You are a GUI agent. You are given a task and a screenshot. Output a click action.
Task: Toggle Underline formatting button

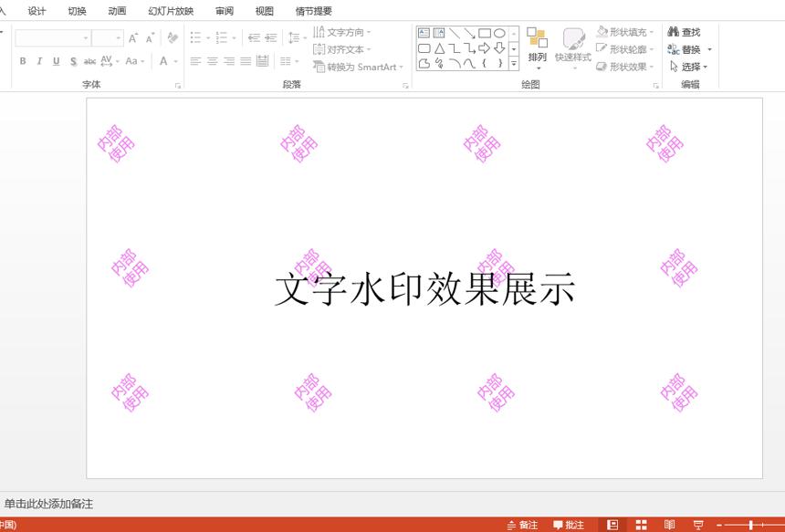(x=56, y=61)
